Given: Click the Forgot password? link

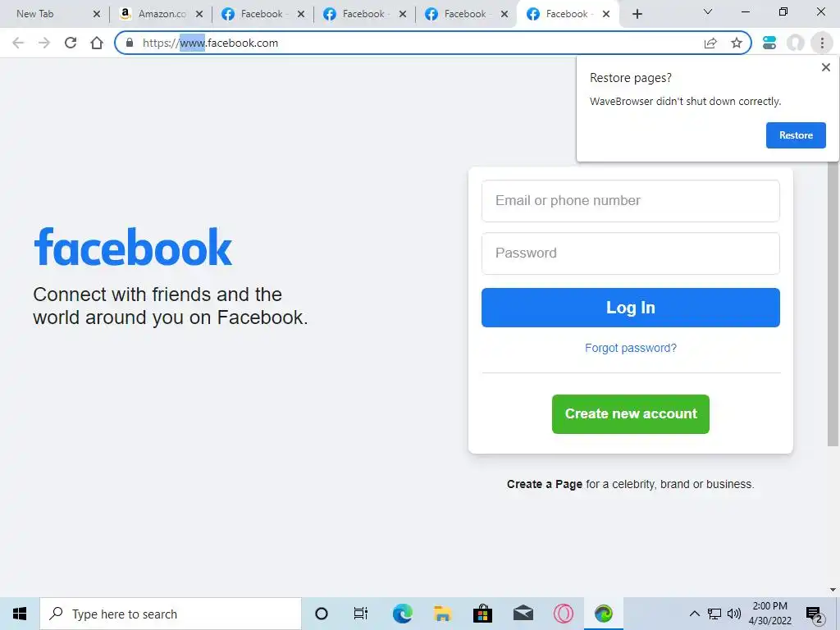Looking at the screenshot, I should [x=631, y=348].
